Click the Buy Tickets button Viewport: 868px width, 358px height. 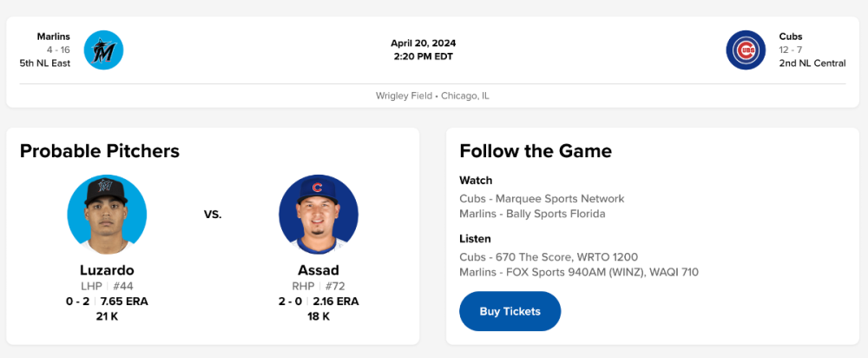click(510, 311)
